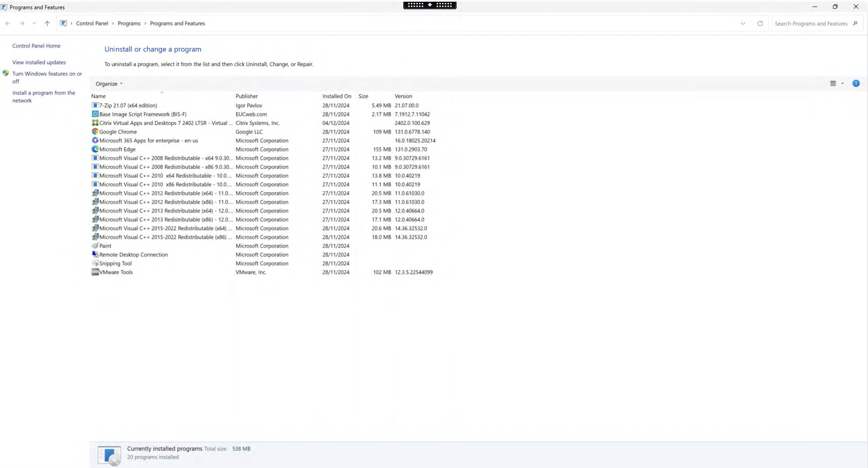Open the view options dropdown arrow

[842, 84]
